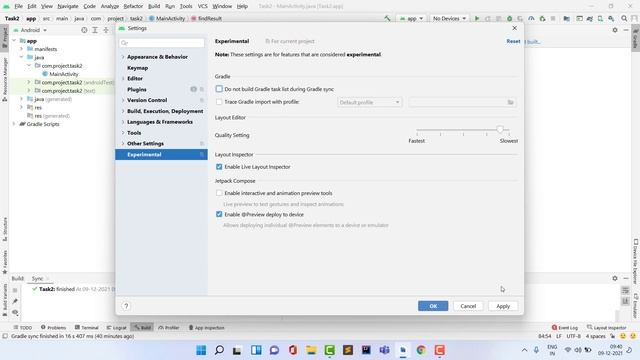Open the Help question mark in Settings
640x360 pixels.
click(126, 306)
